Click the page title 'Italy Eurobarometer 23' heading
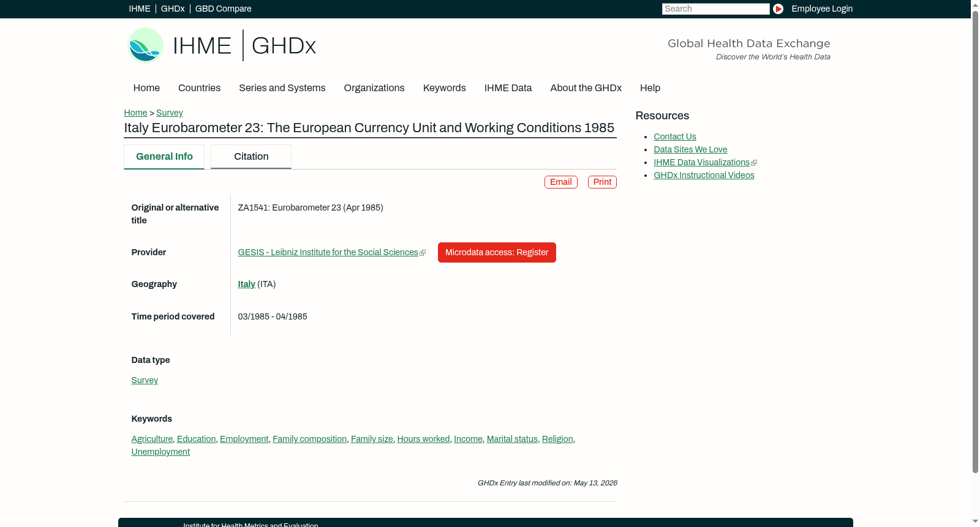 click(369, 128)
